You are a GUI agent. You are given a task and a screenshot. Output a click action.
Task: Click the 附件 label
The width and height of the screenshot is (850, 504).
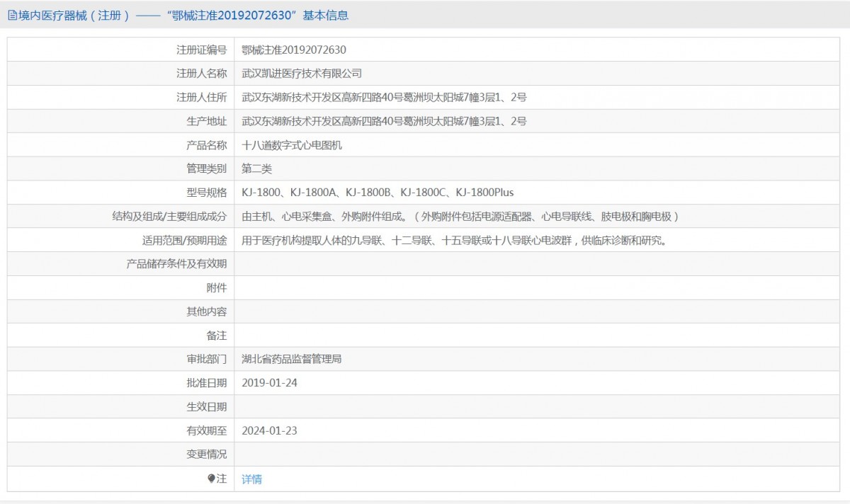(217, 287)
